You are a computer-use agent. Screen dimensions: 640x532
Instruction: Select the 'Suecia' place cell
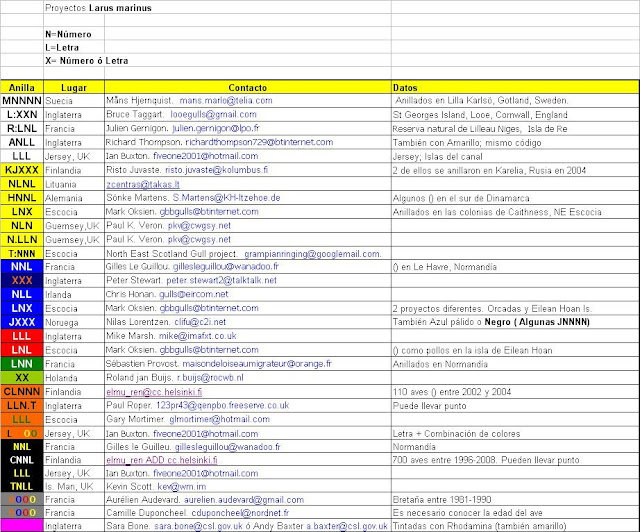click(74, 100)
